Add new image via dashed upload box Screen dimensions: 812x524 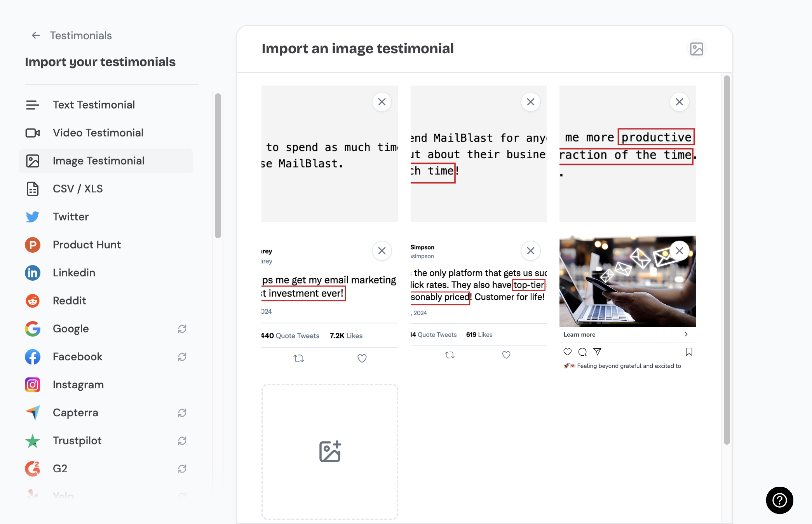coord(330,452)
